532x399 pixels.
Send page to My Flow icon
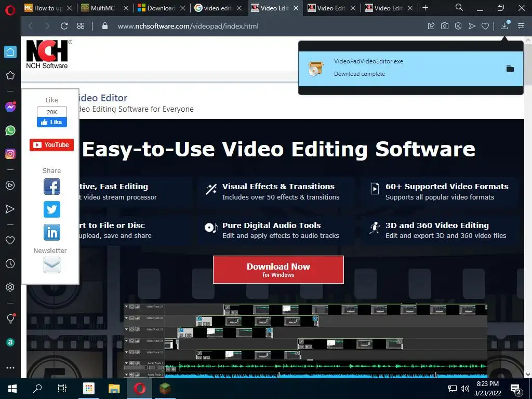(x=472, y=26)
